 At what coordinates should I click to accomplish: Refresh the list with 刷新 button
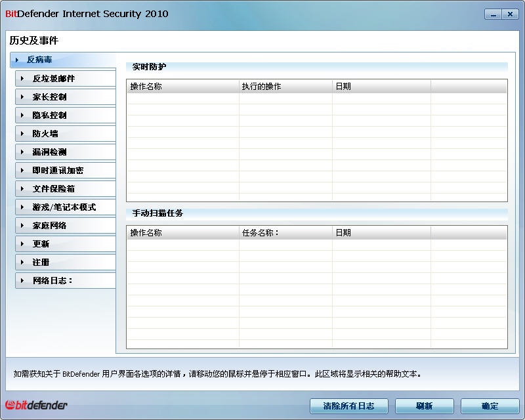click(x=424, y=406)
